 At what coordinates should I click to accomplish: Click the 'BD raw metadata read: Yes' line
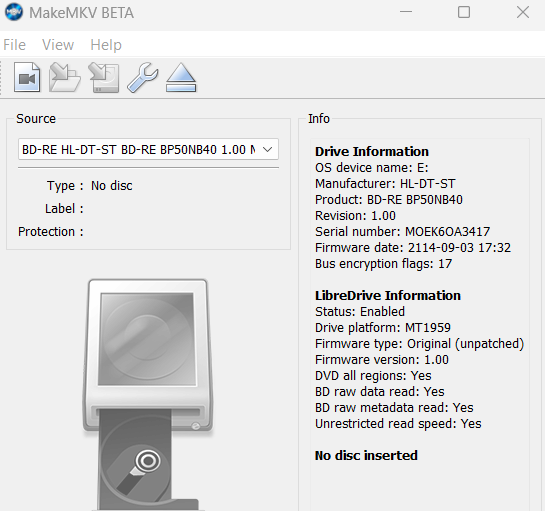[x=394, y=407]
